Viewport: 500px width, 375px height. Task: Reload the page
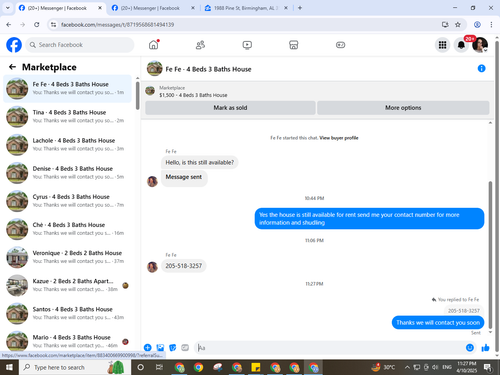click(37, 24)
